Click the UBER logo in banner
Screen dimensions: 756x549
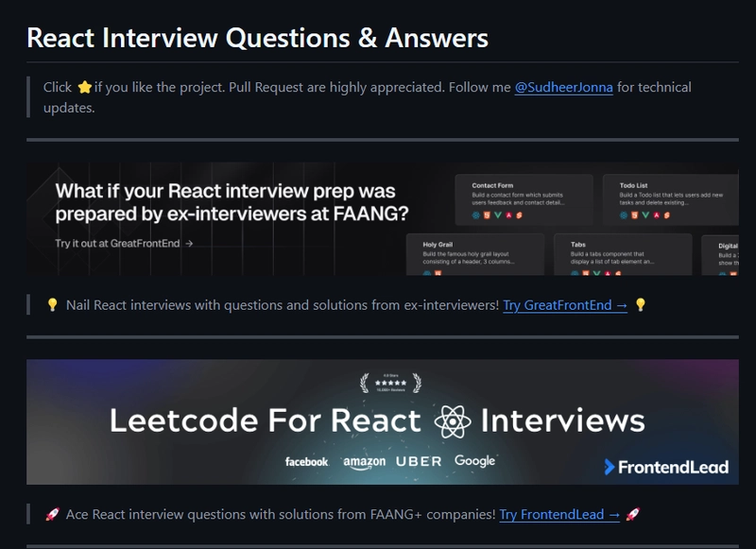click(419, 461)
